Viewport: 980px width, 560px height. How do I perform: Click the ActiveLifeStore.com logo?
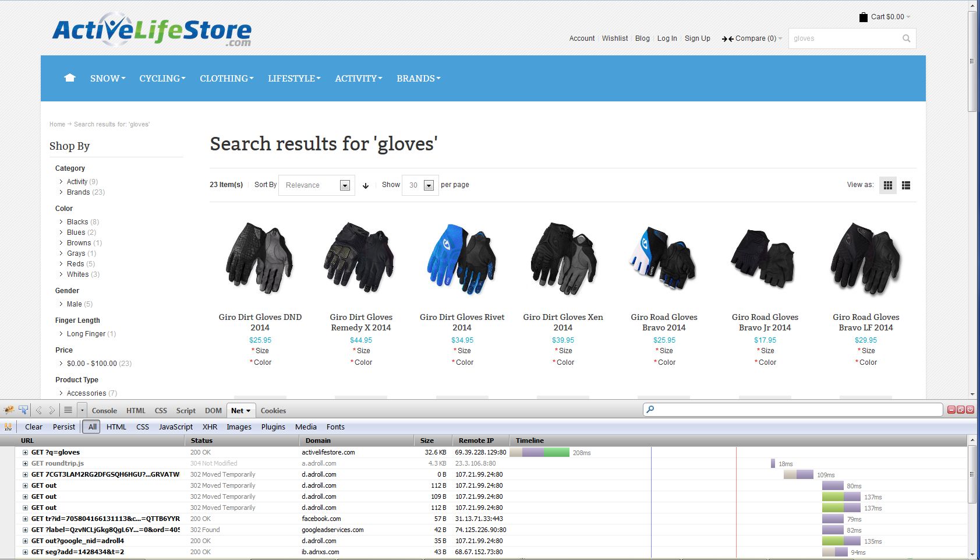pos(153,29)
